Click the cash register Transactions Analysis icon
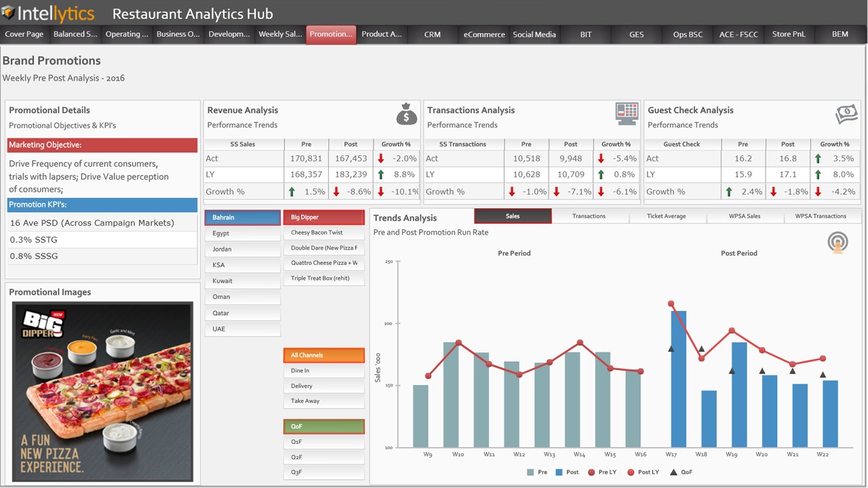This screenshot has height=488, width=868. tap(627, 113)
